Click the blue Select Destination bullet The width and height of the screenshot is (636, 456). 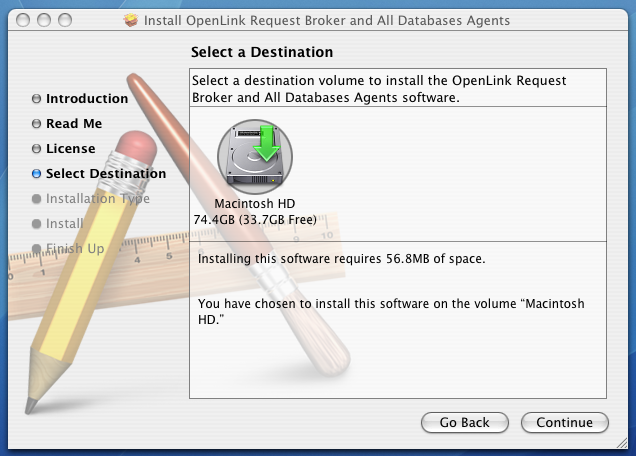37,174
